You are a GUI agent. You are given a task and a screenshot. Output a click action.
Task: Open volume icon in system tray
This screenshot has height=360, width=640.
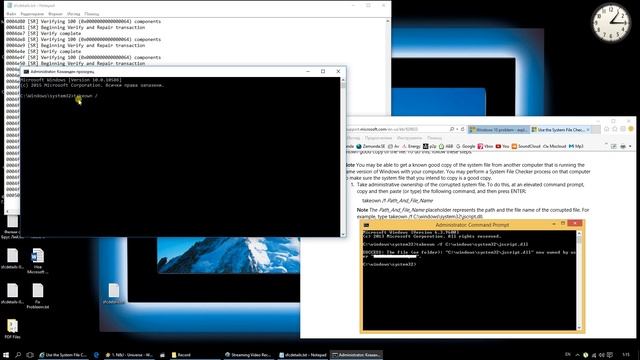(602, 355)
